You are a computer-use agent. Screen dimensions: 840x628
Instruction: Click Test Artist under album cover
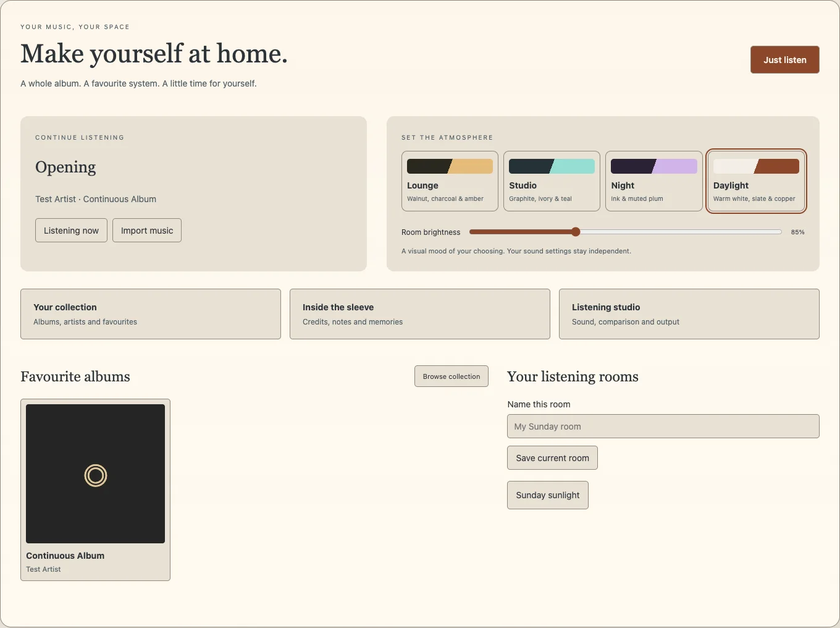(43, 569)
